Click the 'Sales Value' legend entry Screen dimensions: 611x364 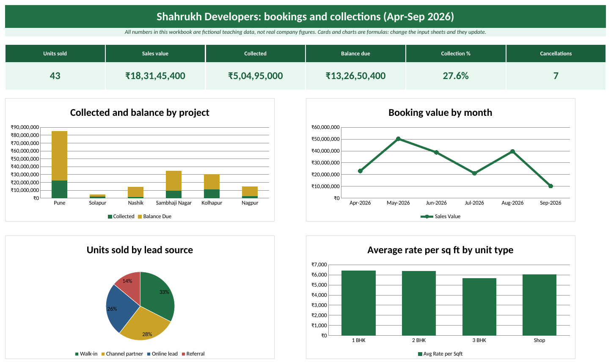(440, 216)
